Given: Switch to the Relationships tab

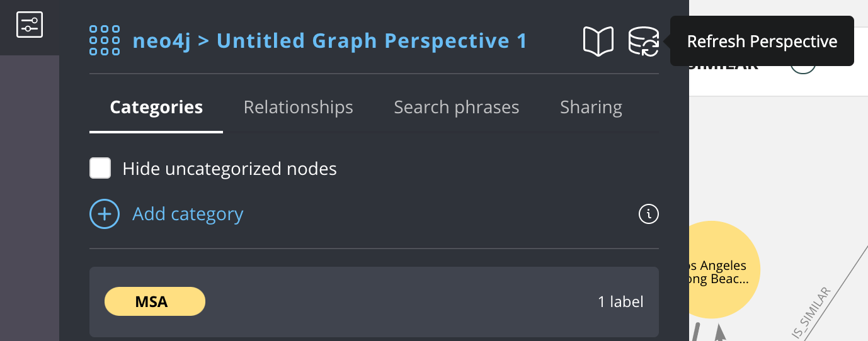Looking at the screenshot, I should click(298, 108).
